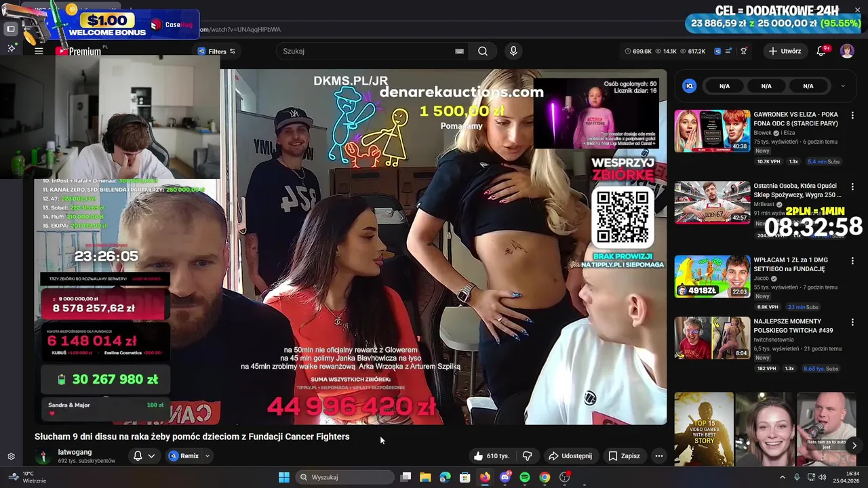Open MrBeast Ostatnia Osoba video thumbnail

pos(712,202)
